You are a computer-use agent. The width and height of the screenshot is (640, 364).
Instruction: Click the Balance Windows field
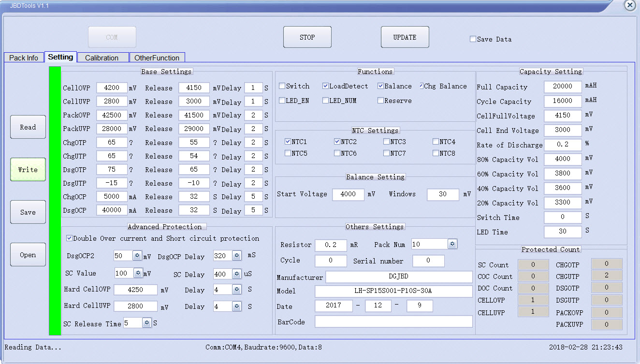[443, 194]
